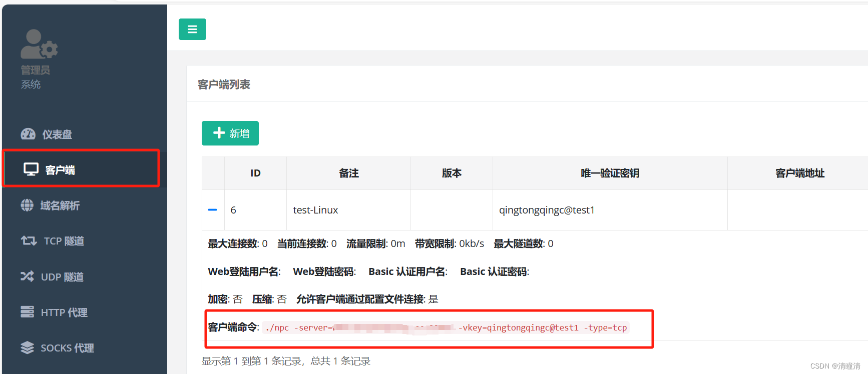Open UDP 隧道 page

(x=85, y=276)
